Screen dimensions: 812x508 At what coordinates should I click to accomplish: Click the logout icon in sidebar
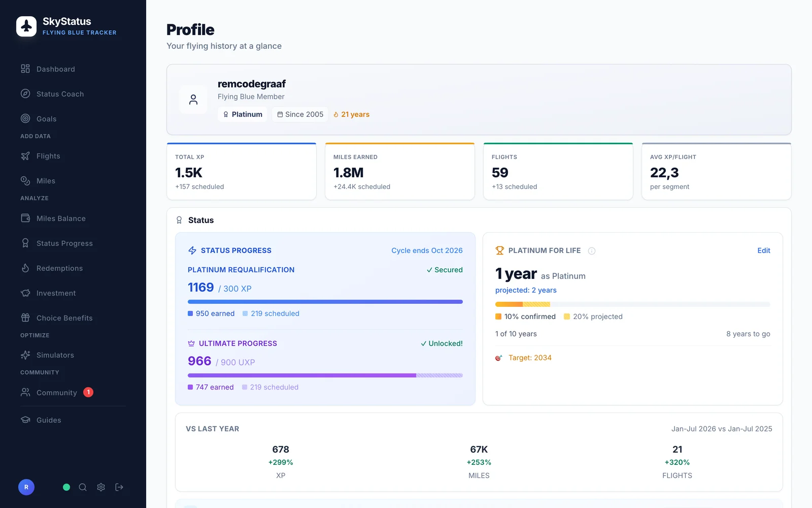coord(119,487)
